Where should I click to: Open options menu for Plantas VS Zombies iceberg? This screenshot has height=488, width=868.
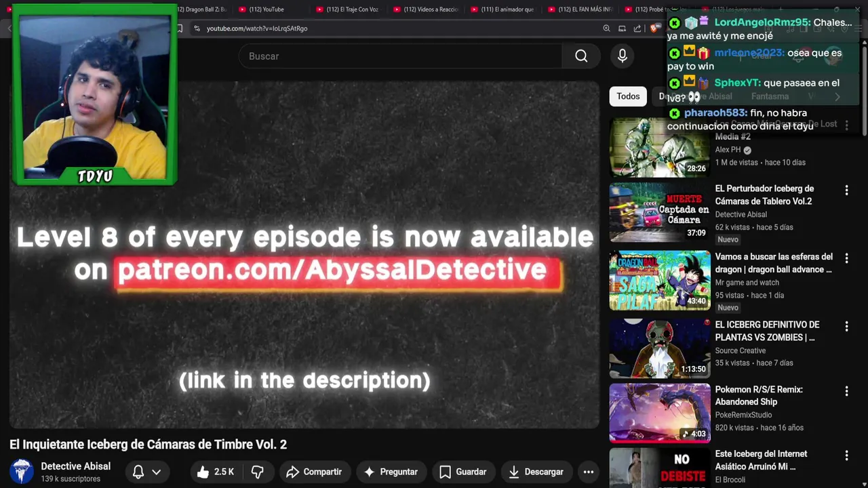click(846, 327)
